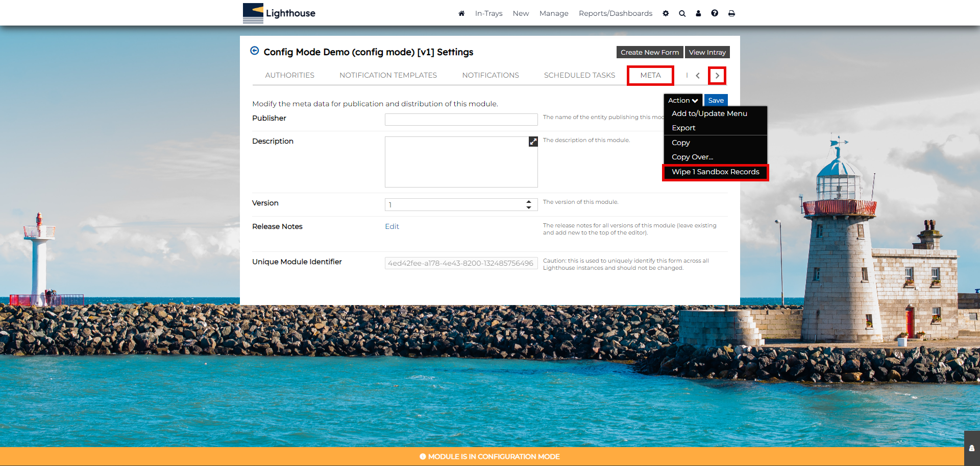Increase the Version number with the stepper
Screen dimensions: 980x466
(529, 202)
